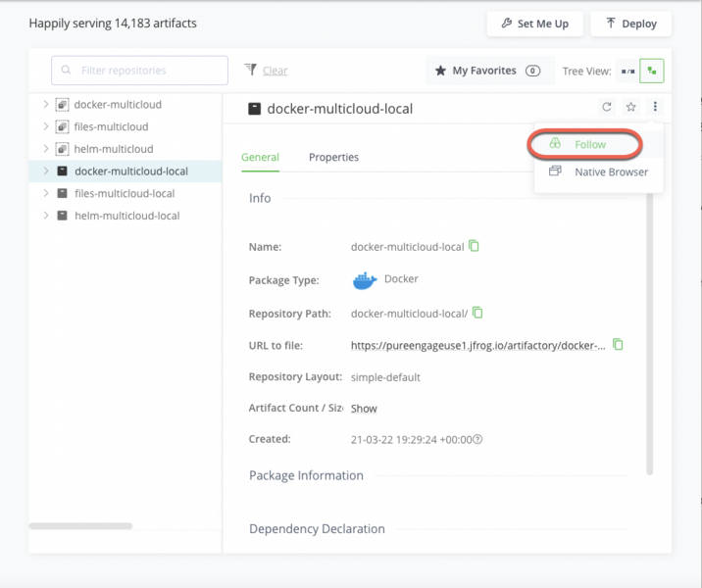Click the Dependency Declaration section header
Viewport: 702px width, 588px height.
(x=317, y=529)
